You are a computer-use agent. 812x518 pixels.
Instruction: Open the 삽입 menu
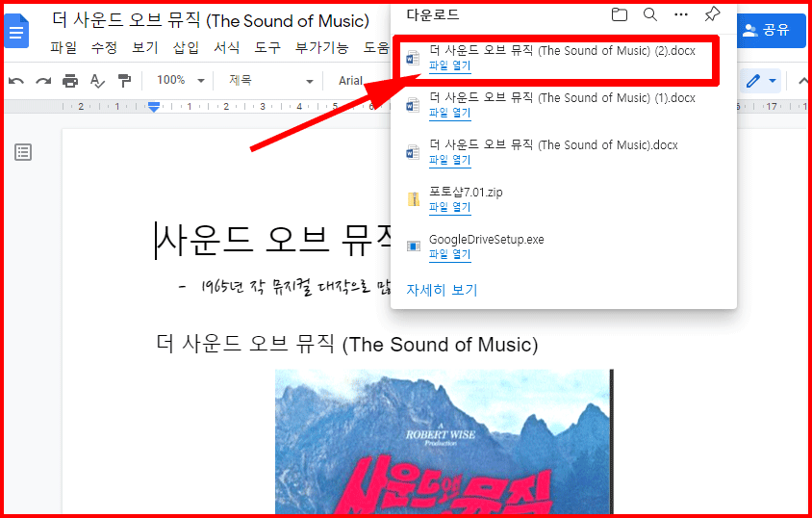tap(186, 47)
